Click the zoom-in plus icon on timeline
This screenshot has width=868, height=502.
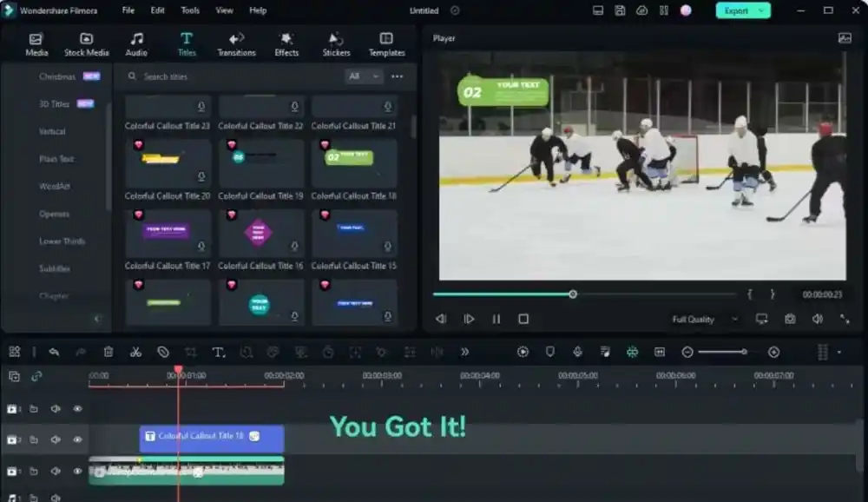pos(773,352)
